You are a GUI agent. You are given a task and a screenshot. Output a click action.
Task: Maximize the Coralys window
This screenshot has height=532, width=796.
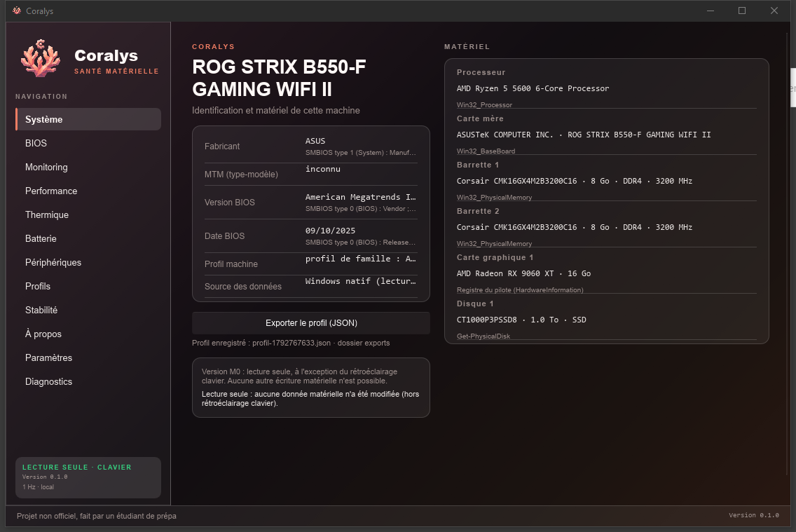click(x=741, y=11)
